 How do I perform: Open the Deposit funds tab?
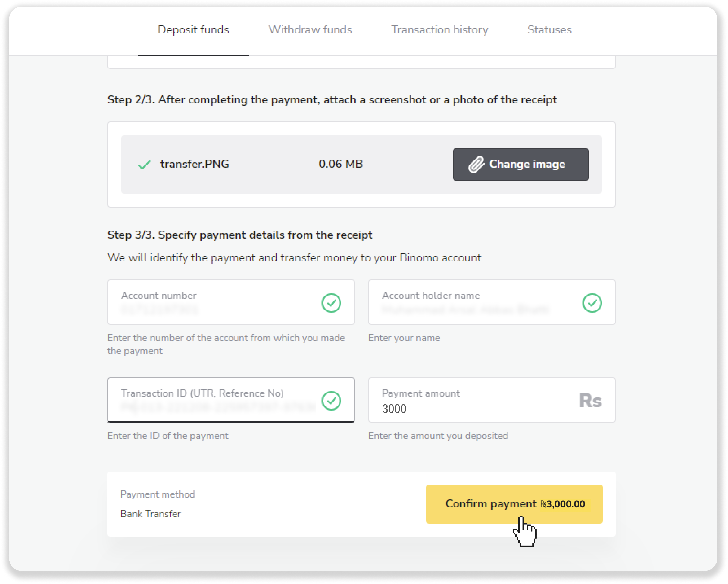tap(193, 30)
